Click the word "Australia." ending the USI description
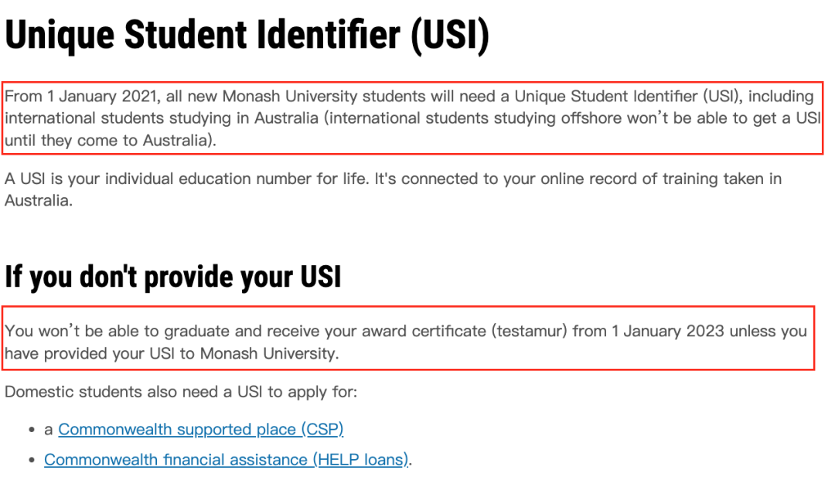This screenshot has width=835, height=504. coord(39,201)
